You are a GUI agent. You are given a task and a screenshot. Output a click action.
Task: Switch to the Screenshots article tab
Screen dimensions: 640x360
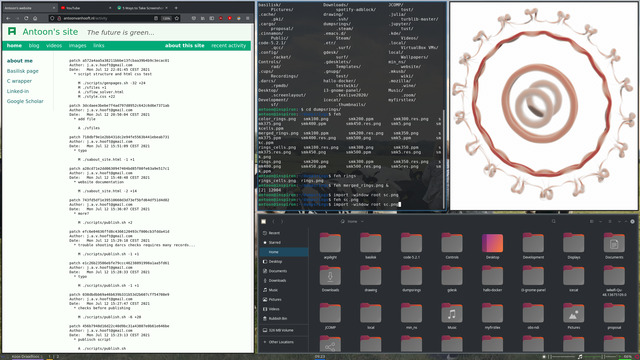[141, 8]
